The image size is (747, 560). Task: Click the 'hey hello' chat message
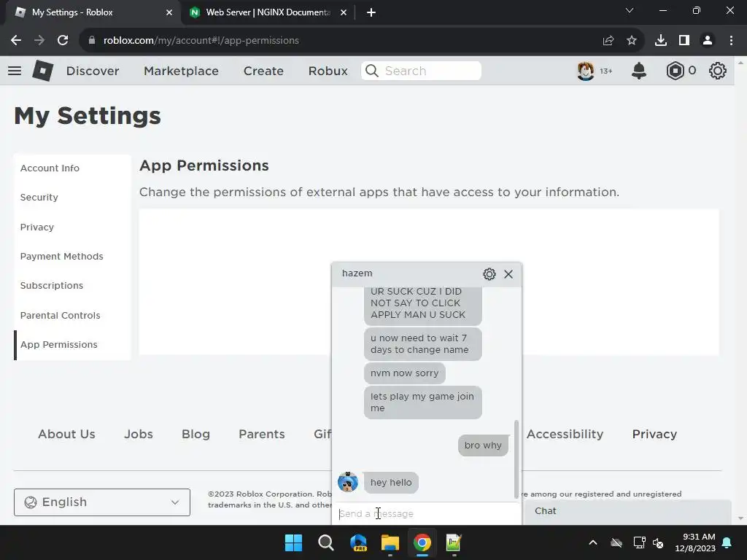391,483
